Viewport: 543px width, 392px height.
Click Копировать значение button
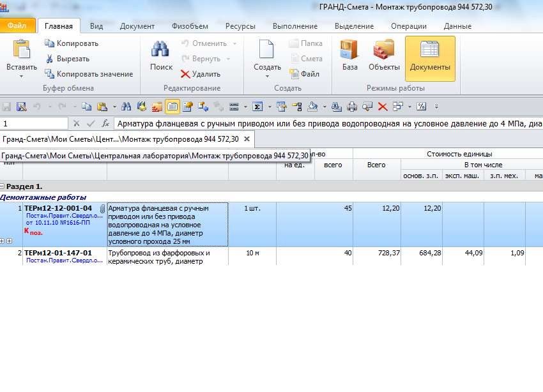click(89, 74)
